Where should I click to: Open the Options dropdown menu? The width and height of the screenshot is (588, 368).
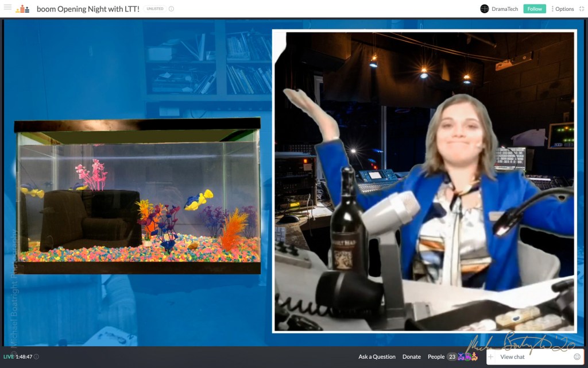(x=562, y=9)
